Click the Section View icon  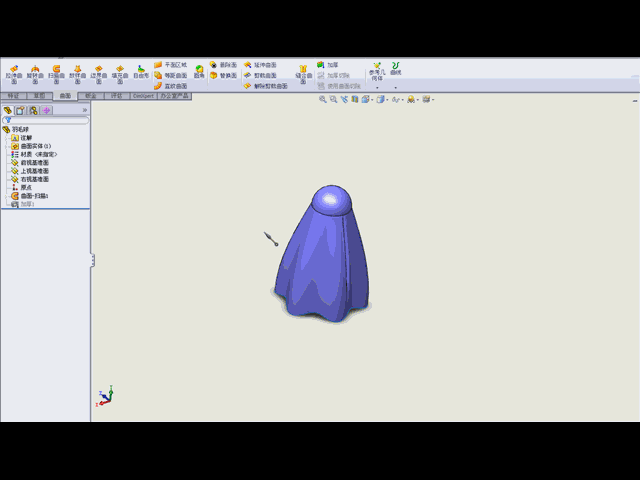[355, 99]
